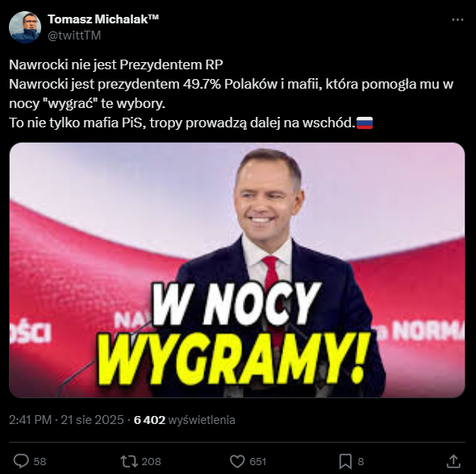
Task: Repost this tweet using the retweet icon
Action: tap(129, 461)
